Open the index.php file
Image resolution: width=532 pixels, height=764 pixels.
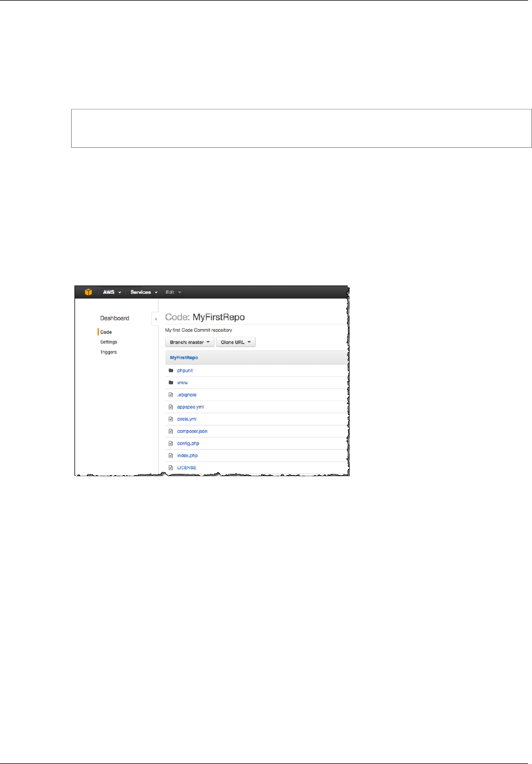(187, 455)
